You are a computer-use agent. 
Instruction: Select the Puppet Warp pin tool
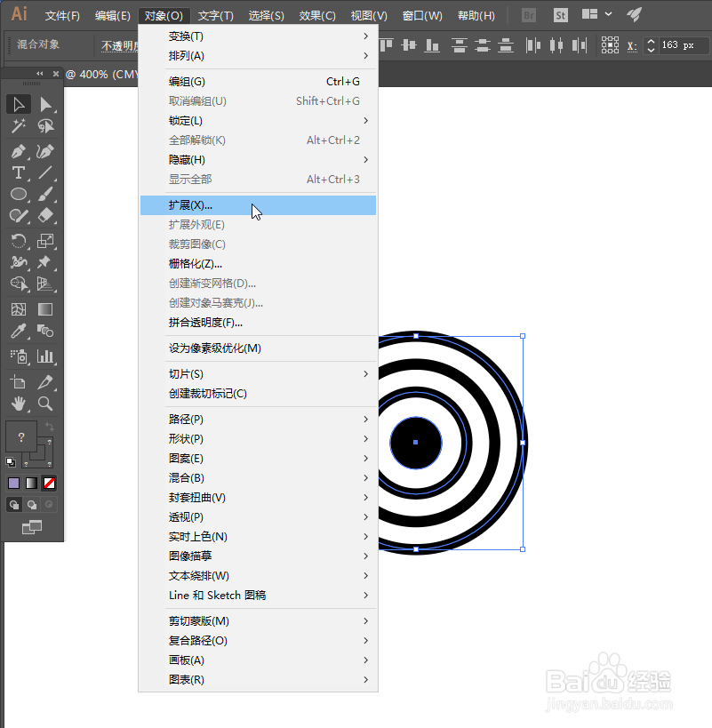45,262
